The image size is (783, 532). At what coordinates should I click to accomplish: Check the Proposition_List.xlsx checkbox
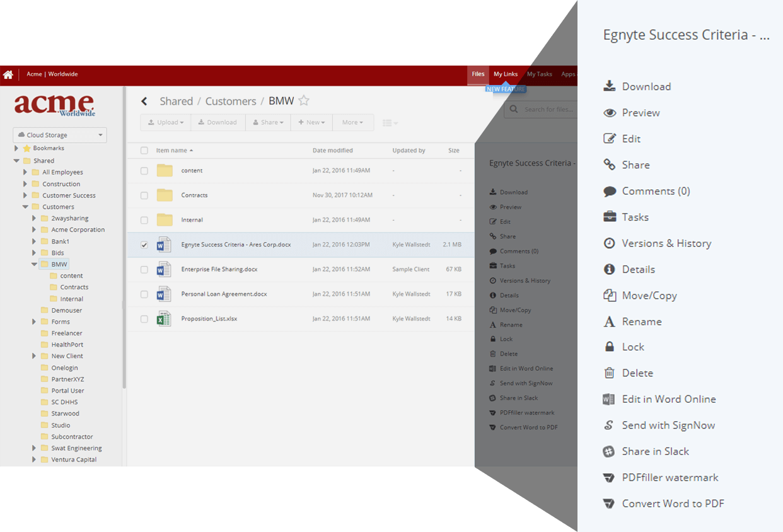(x=144, y=319)
